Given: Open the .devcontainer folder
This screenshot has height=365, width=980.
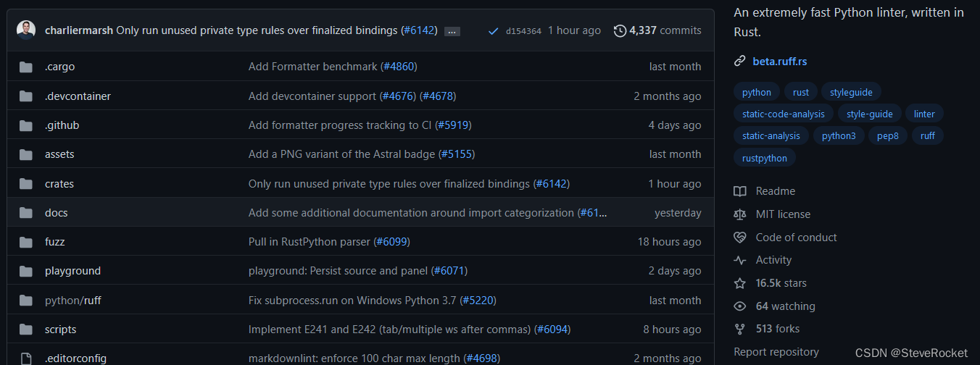Looking at the screenshot, I should 78,96.
